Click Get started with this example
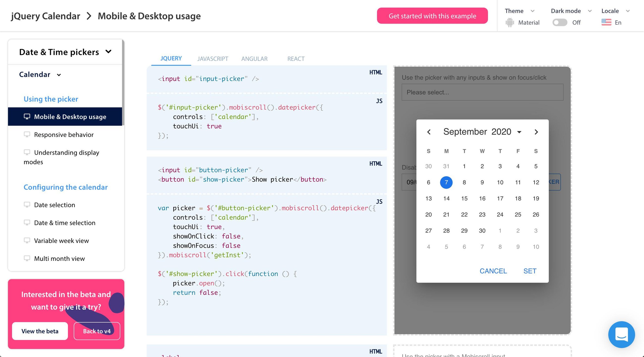This screenshot has height=357, width=644. 432,16
